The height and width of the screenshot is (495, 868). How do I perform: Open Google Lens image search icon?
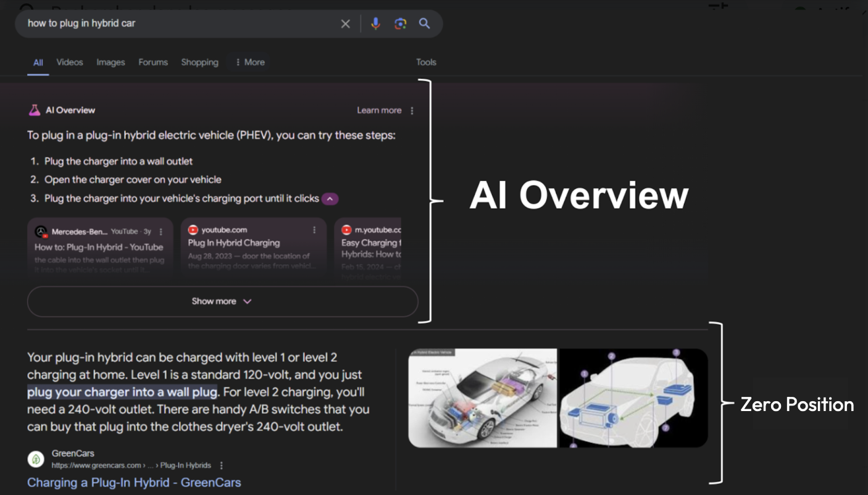[x=401, y=23]
